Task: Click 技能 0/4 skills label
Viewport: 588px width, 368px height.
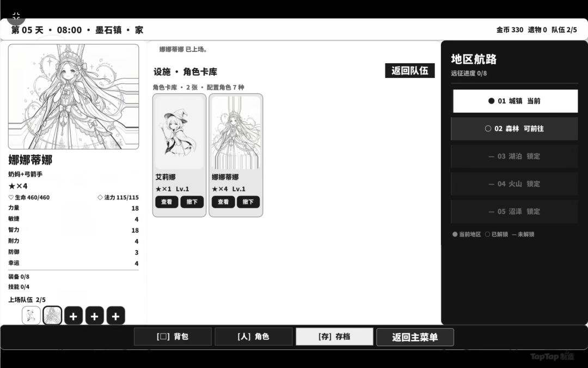Action: 19,287
